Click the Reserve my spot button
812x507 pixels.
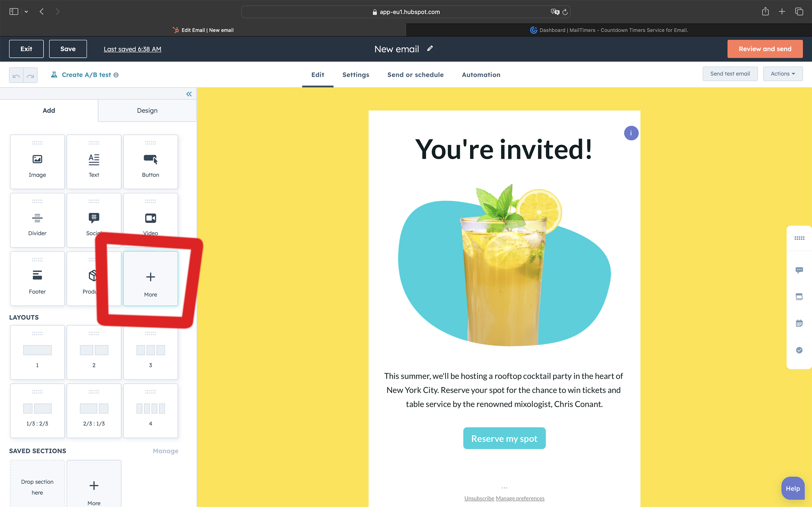[x=504, y=438]
